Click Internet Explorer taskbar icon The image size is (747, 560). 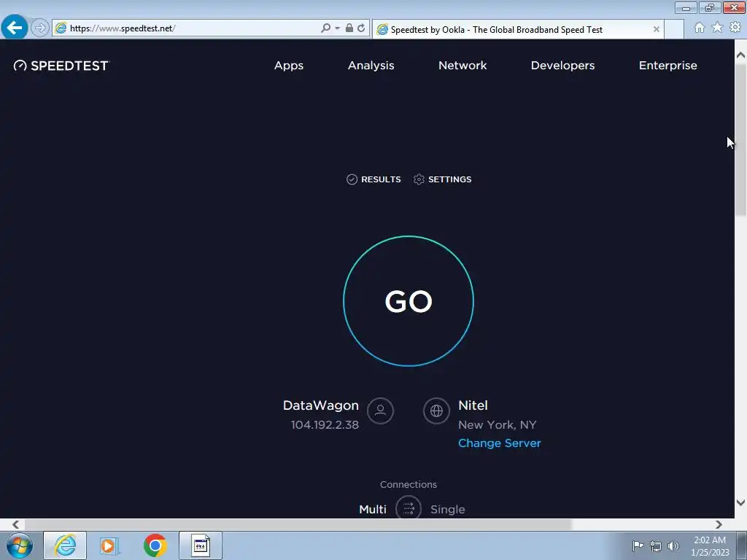(x=65, y=545)
